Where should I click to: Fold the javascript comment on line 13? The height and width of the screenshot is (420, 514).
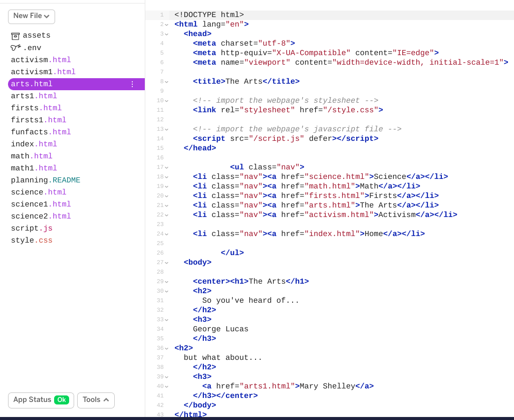pos(167,129)
